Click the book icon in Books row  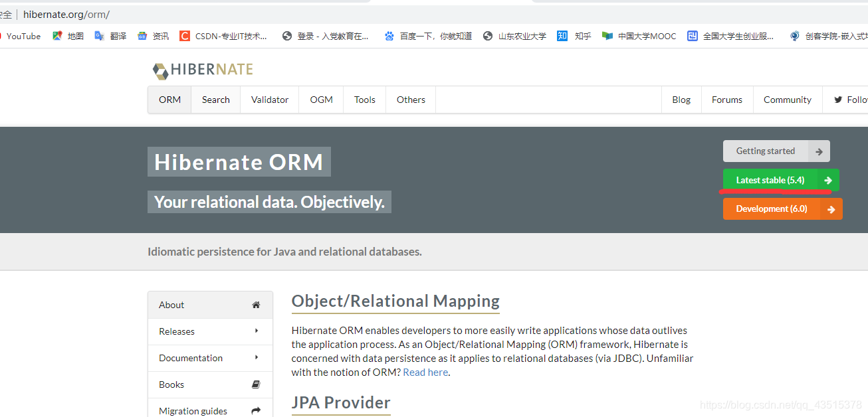pos(256,384)
